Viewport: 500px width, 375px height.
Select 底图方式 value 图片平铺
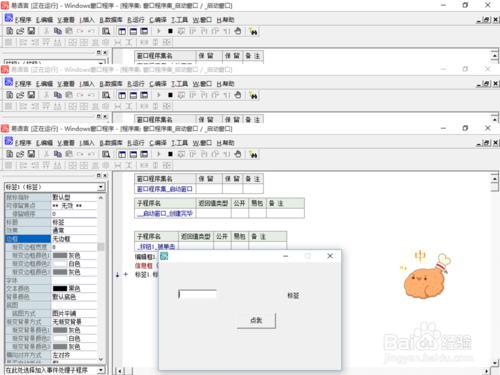tap(74, 313)
